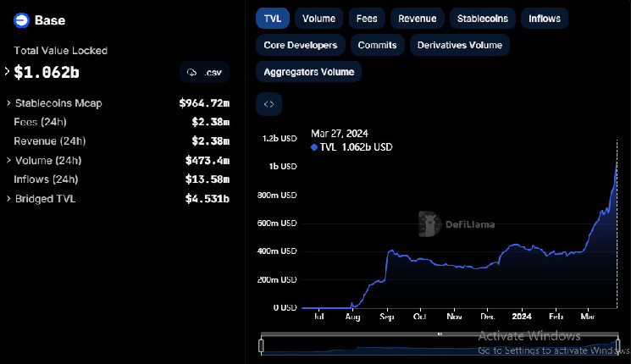Click the 1.2b USD y-axis label
The width and height of the screenshot is (631, 364).
click(280, 138)
